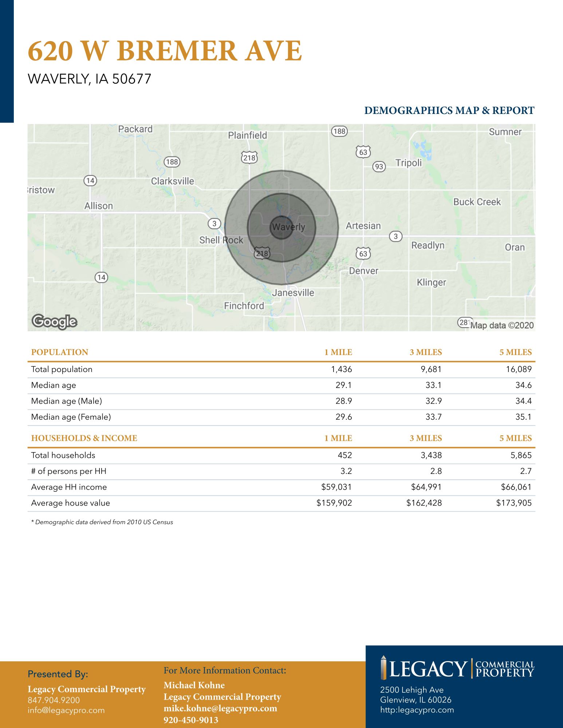
Task: Click the route 93 shield near Tripoli
Action: (379, 167)
